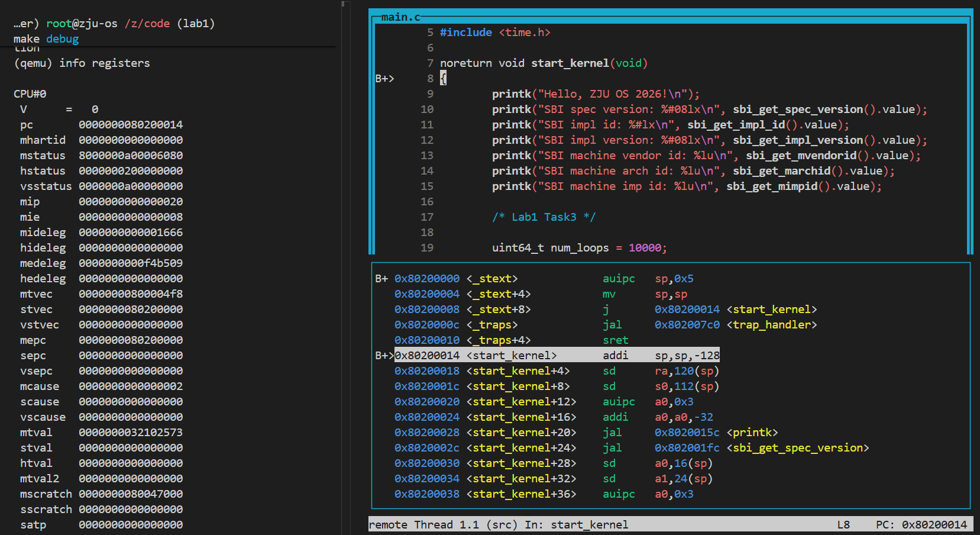This screenshot has height=535, width=980.
Task: Click 'remote Thread 1.1' in status bar
Action: pyautogui.click(x=423, y=525)
